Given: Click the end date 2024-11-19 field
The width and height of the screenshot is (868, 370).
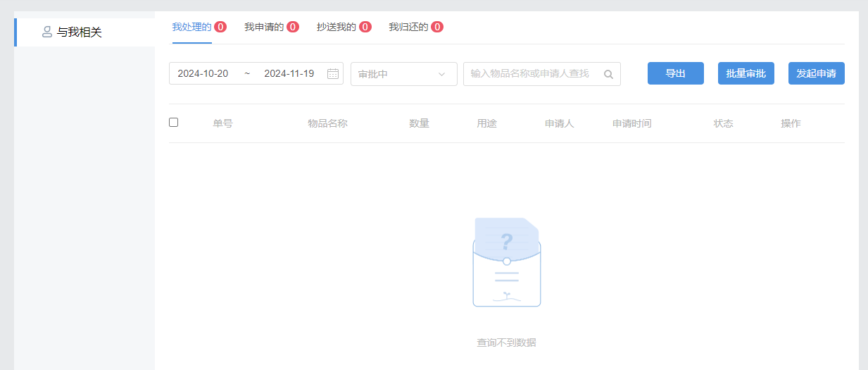Looking at the screenshot, I should (289, 74).
